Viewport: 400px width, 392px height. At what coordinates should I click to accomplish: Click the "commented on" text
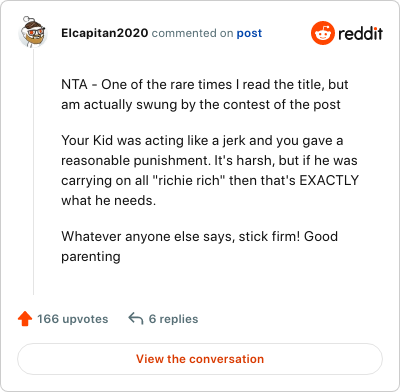[x=192, y=33]
